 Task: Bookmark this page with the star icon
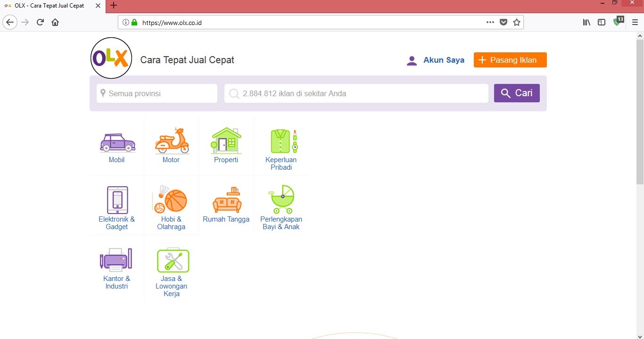[517, 22]
